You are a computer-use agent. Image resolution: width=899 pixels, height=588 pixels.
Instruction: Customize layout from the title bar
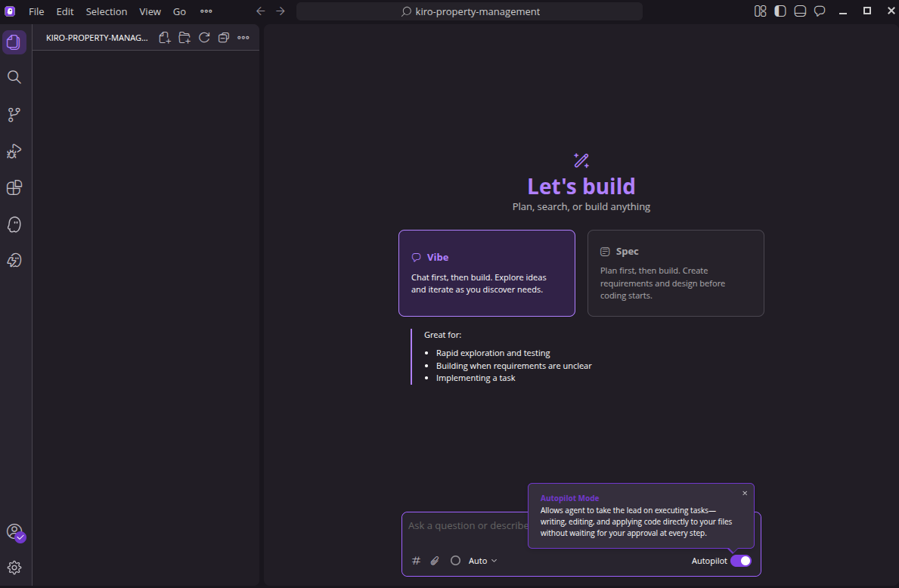[x=760, y=11]
